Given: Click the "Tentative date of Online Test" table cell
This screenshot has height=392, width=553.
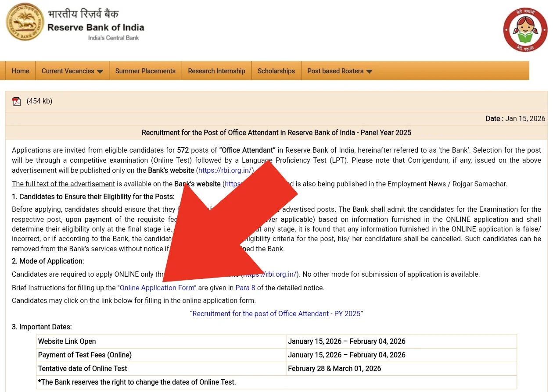Looking at the screenshot, I should [83, 368].
